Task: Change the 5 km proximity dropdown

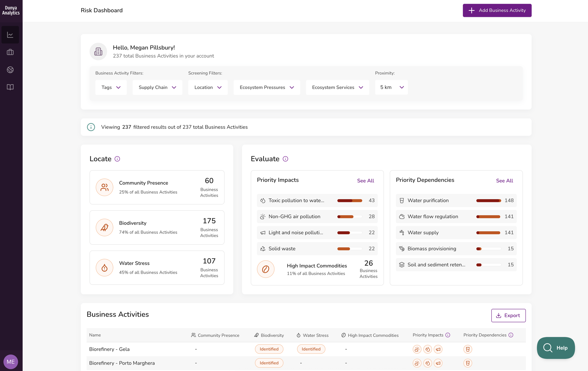Action: point(391,87)
